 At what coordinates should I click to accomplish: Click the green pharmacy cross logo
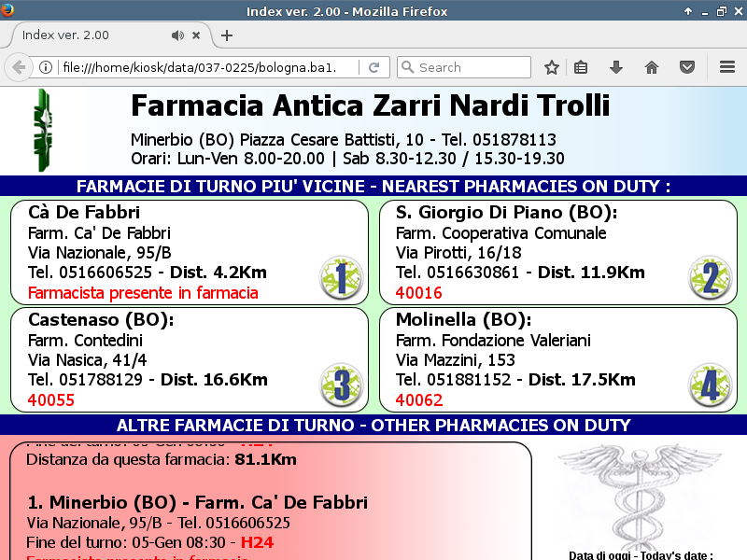[42, 131]
